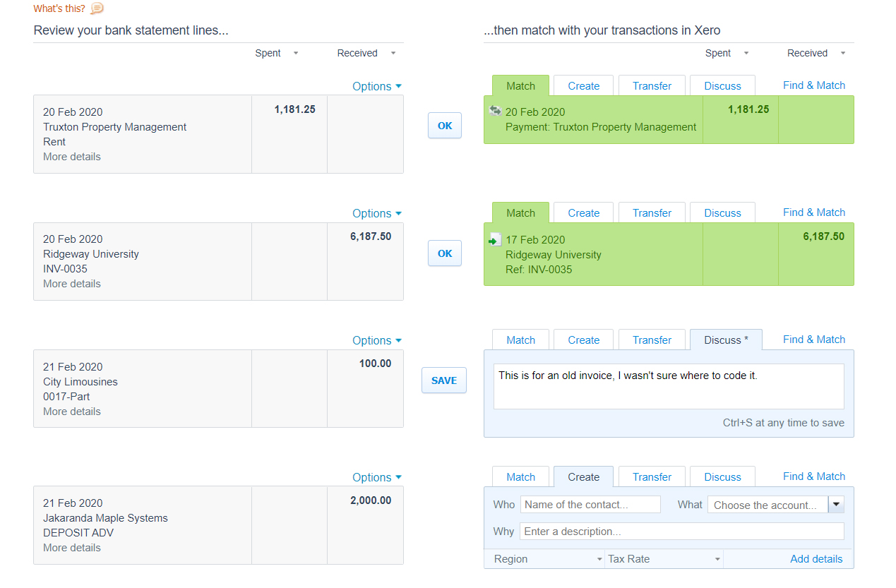
Task: Expand the Region dropdown
Action: [x=545, y=559]
